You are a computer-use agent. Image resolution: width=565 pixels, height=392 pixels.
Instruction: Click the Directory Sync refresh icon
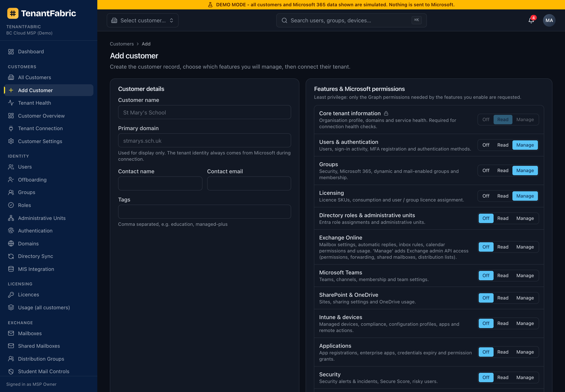(x=11, y=256)
